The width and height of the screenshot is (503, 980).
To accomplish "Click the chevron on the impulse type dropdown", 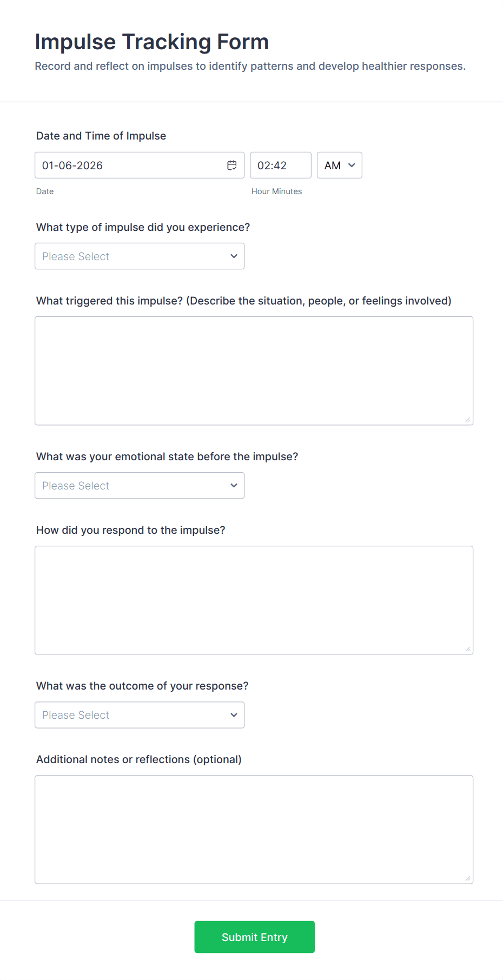I will coord(234,256).
